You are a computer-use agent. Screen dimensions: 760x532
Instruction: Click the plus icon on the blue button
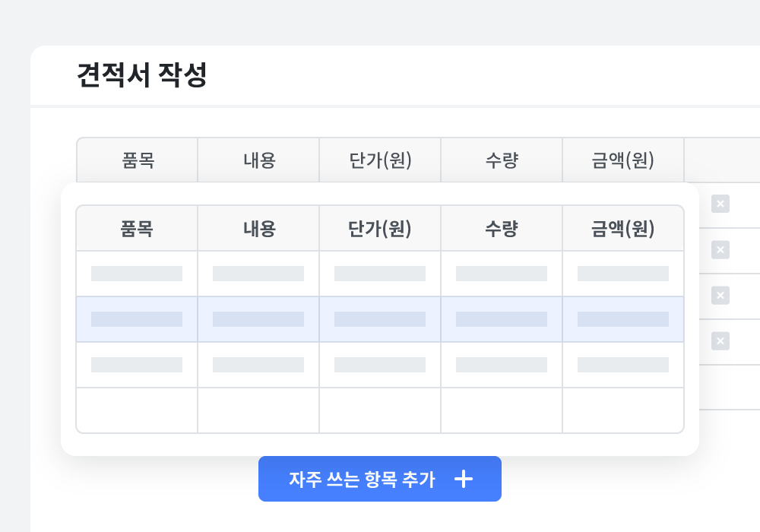click(x=464, y=479)
